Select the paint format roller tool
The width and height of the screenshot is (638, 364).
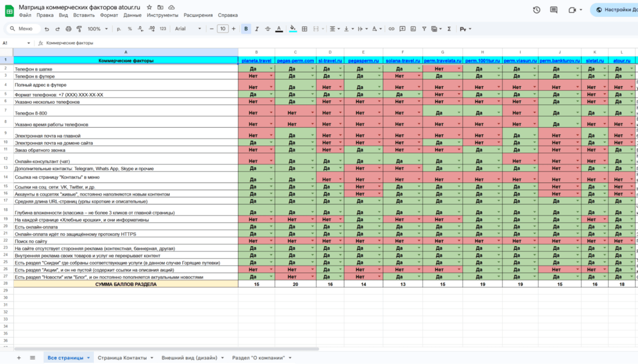point(79,29)
